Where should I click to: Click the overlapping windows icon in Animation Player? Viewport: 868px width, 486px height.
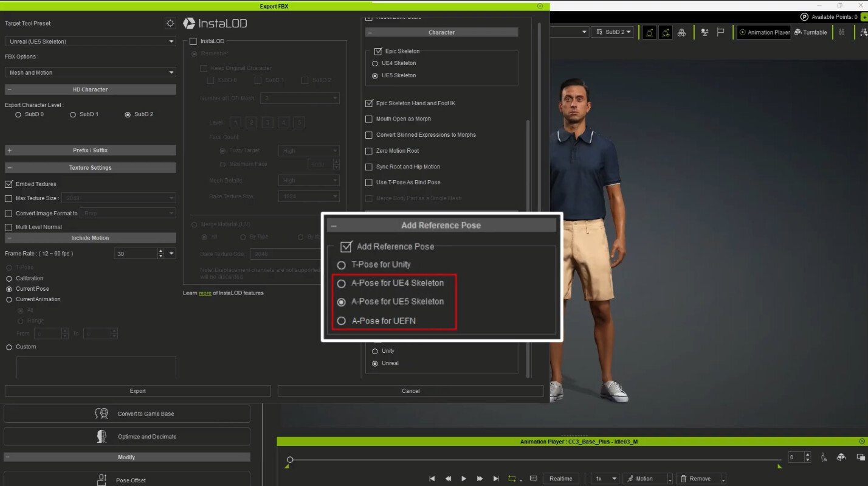pyautogui.click(x=861, y=457)
